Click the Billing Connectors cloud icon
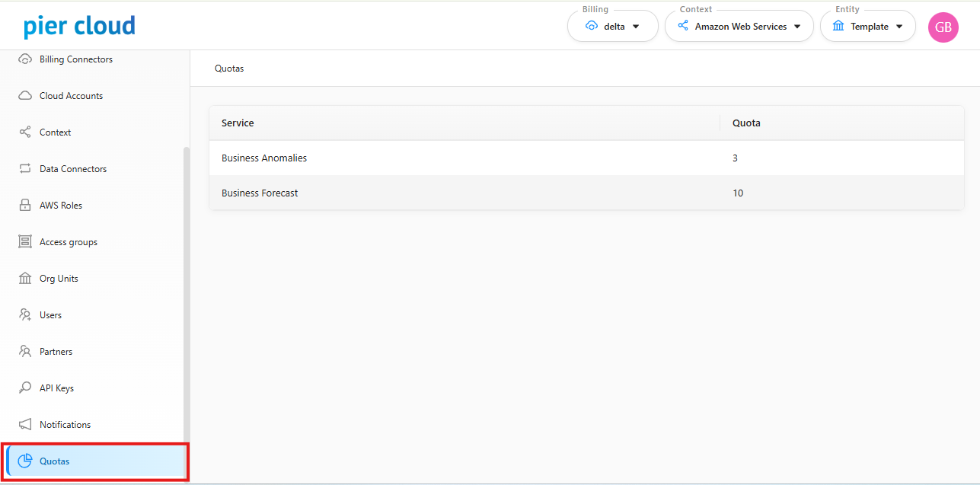 (x=25, y=59)
